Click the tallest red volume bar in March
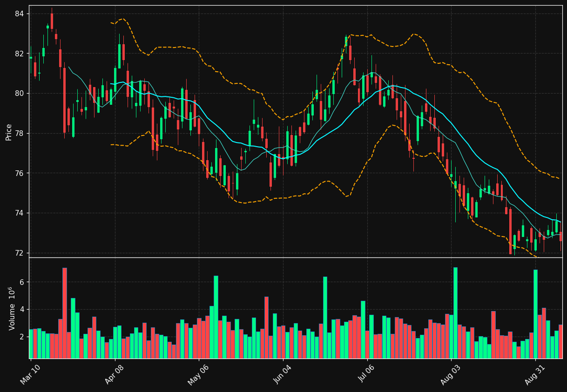The image size is (567, 392). tap(65, 313)
